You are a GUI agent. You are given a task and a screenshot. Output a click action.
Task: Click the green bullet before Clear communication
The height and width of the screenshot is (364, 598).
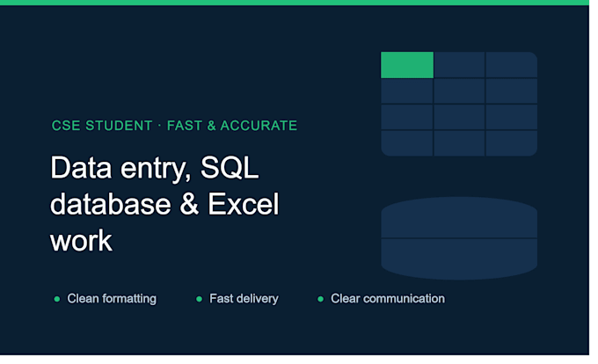pyautogui.click(x=320, y=299)
